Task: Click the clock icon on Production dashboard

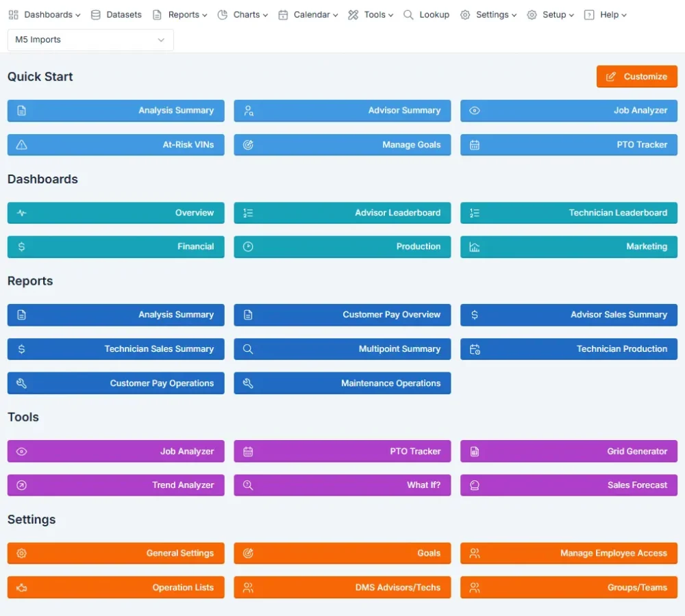Action: coord(248,247)
